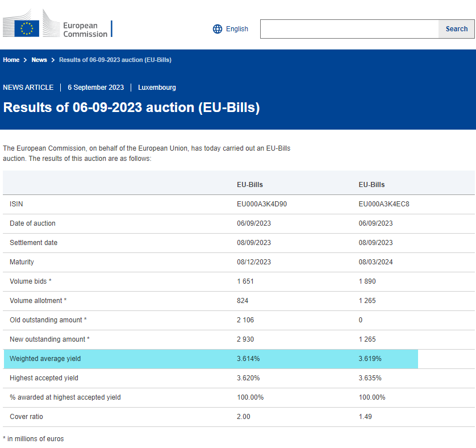Viewport: 476px width, 448px height.
Task: Select ISIN value 'EU000A3K4D90'
Action: tap(262, 204)
